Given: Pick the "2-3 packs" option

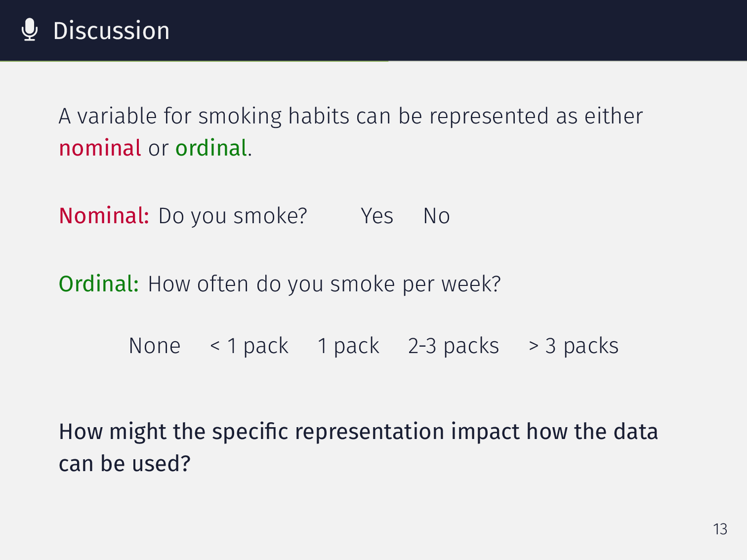Looking at the screenshot, I should [x=454, y=346].
